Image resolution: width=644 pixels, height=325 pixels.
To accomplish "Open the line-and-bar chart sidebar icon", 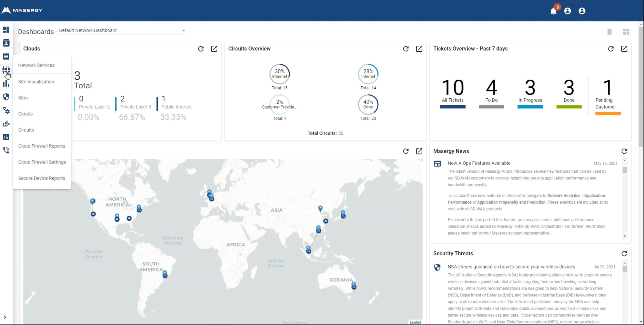I will (6, 124).
